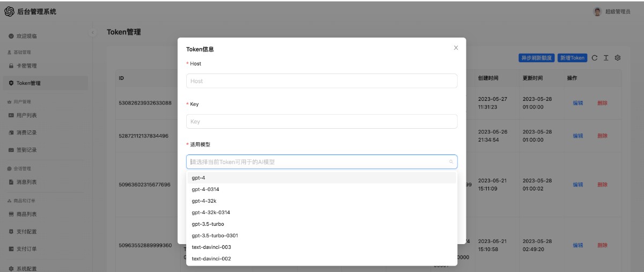The height and width of the screenshot is (272, 644).
Task: Click 编辑 link in the first row
Action: tap(577, 103)
